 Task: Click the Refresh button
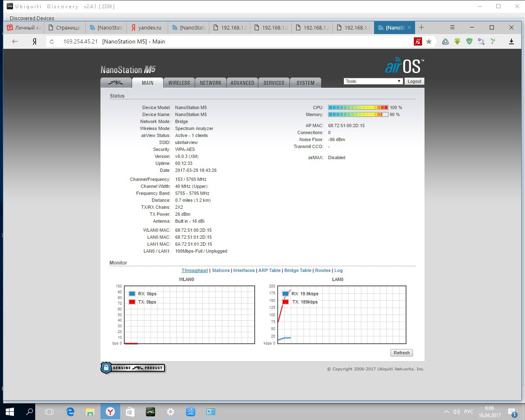click(x=402, y=353)
